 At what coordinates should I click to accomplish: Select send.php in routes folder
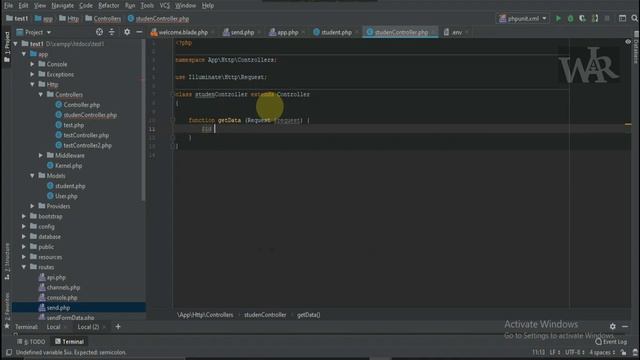coord(58,308)
